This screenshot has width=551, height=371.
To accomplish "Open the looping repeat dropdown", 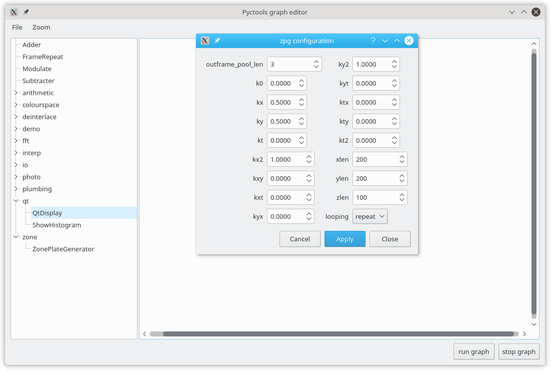I will pos(370,216).
